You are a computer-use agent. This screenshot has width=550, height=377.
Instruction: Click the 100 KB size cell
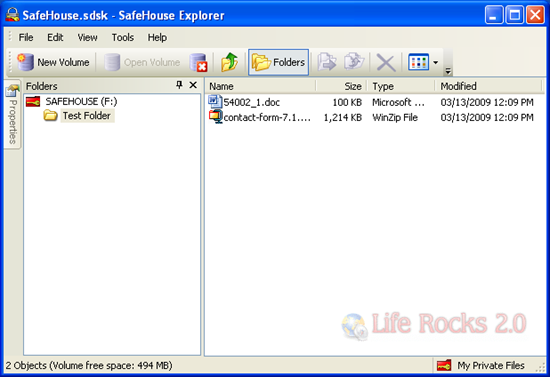[347, 102]
